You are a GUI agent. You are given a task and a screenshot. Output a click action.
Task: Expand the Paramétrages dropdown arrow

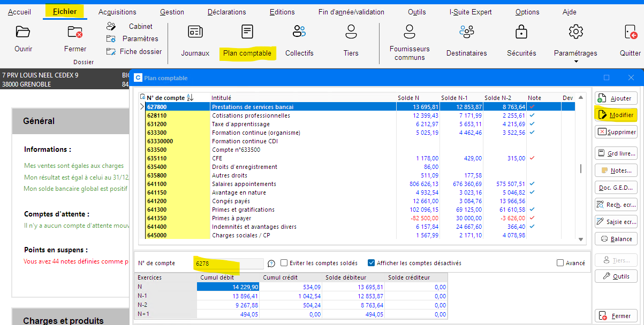coord(575,61)
